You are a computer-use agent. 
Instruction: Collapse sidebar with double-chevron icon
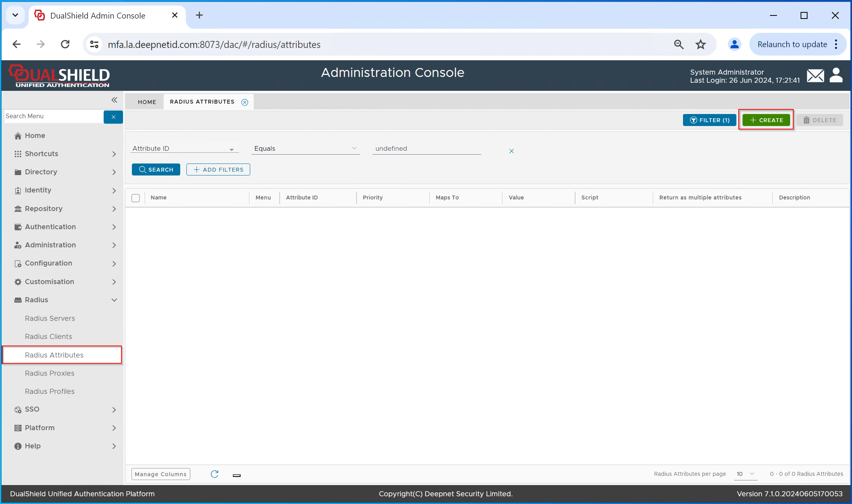pyautogui.click(x=114, y=100)
